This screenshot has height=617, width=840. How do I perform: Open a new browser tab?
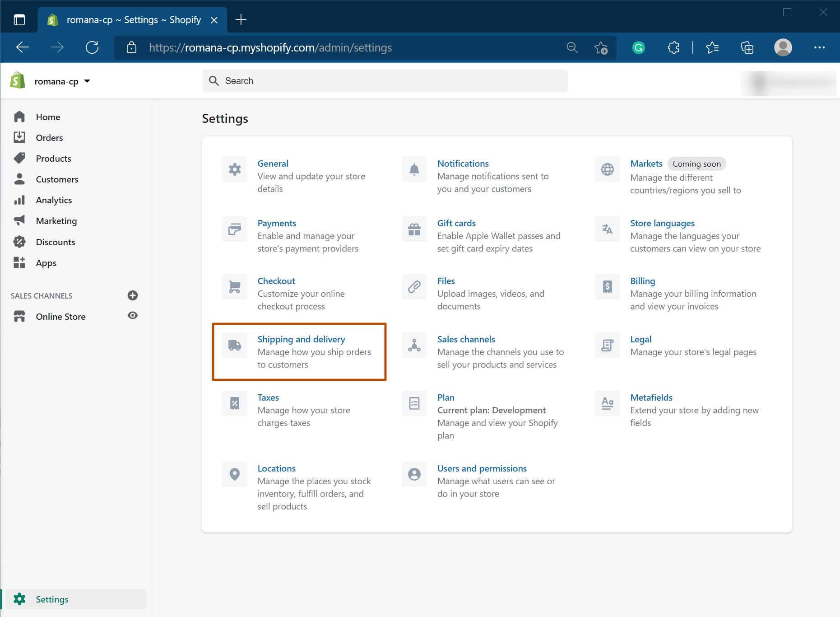241,19
